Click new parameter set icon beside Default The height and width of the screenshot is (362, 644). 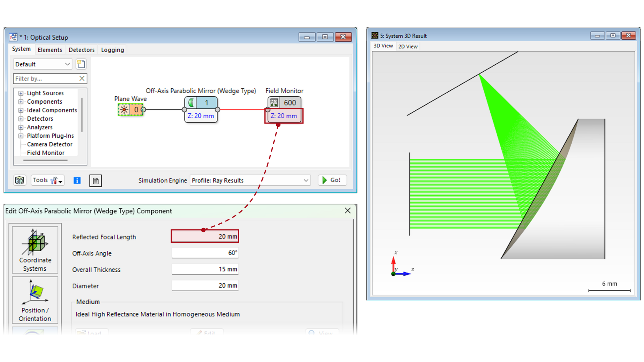point(81,64)
